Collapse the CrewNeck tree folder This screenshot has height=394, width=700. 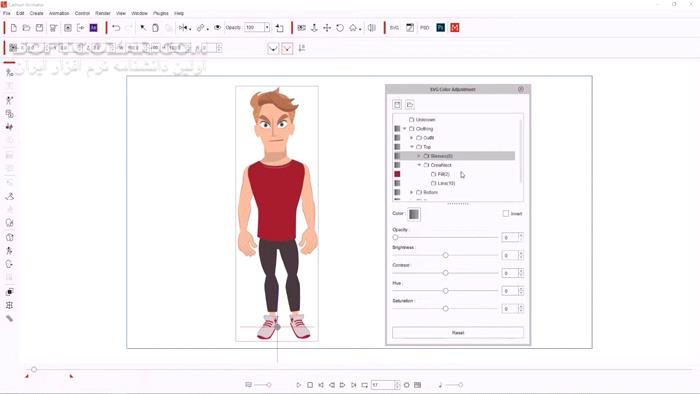click(x=419, y=165)
